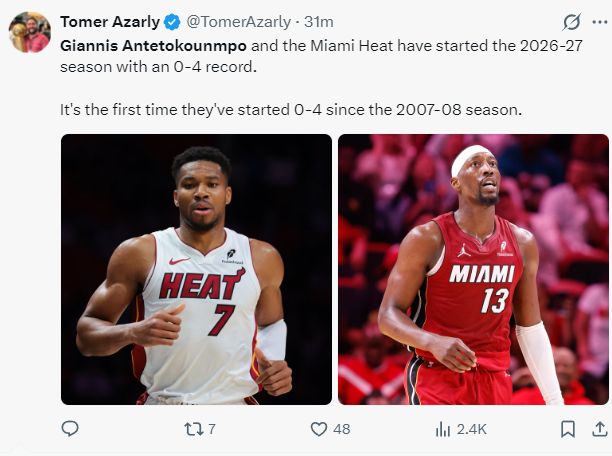The width and height of the screenshot is (612, 456).
Task: Click the like count 48
Action: pos(342,429)
